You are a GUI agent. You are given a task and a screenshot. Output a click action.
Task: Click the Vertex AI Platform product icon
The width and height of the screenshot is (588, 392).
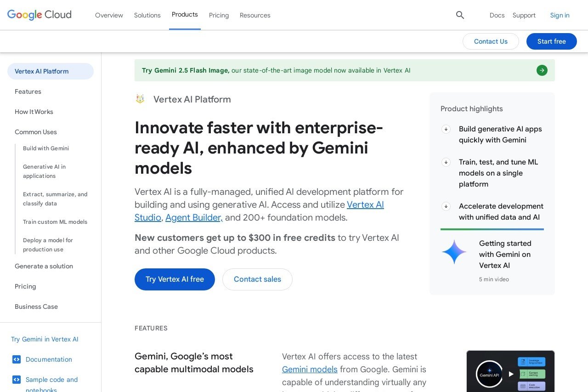click(x=140, y=99)
